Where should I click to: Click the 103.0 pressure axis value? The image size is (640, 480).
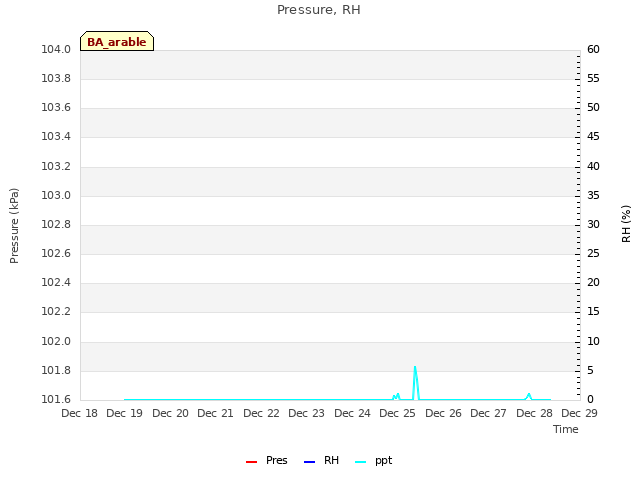click(56, 196)
